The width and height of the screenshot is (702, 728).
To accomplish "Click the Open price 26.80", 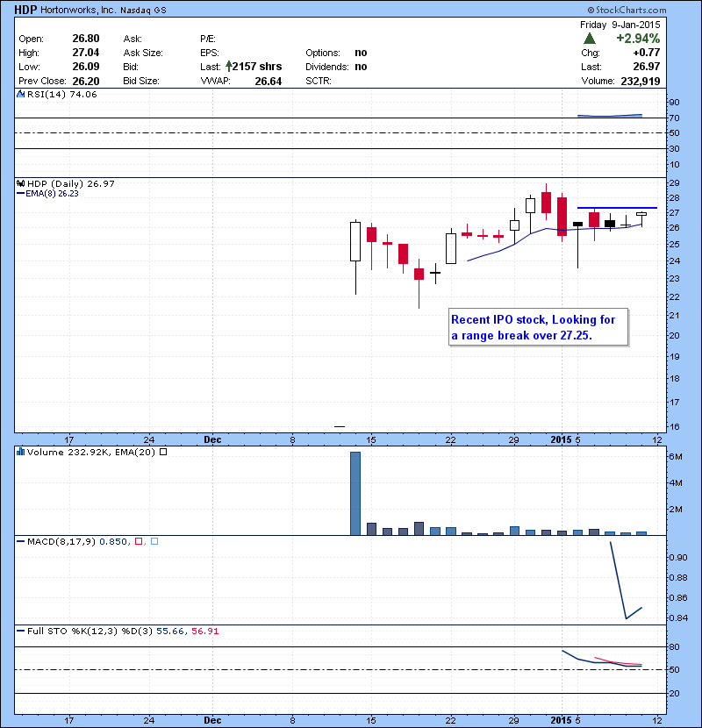I will point(86,39).
